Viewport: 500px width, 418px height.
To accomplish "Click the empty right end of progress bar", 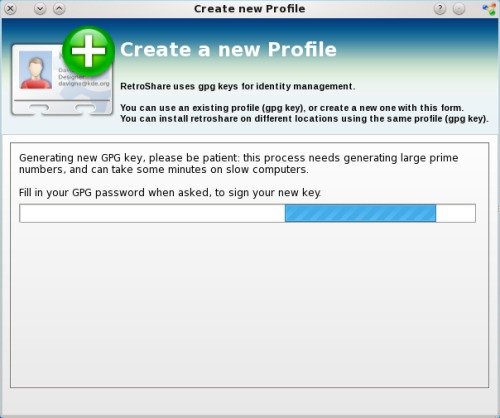I will click(455, 213).
